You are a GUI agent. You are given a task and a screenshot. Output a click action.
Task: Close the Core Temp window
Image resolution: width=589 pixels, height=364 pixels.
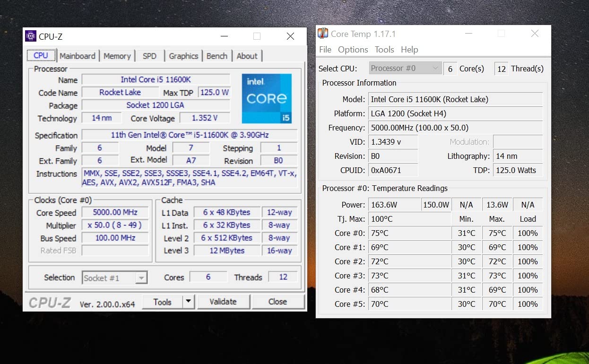pyautogui.click(x=535, y=34)
